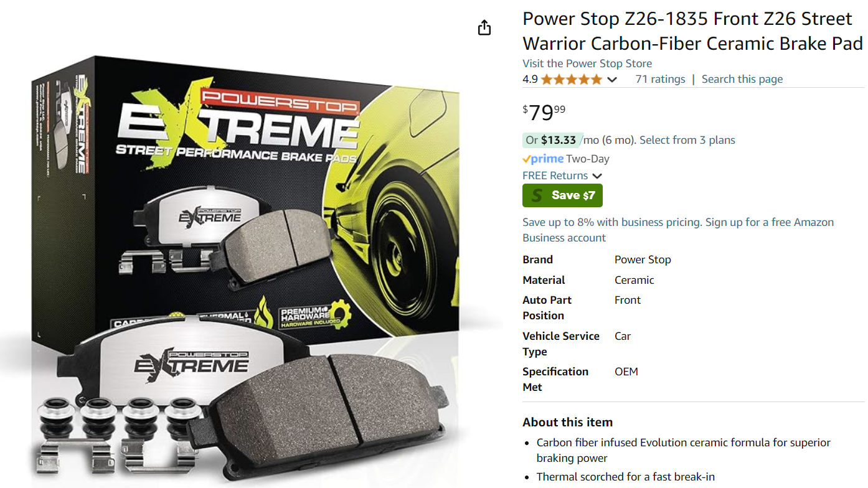Open the 71 ratings link
This screenshot has width=868, height=488.
coord(660,79)
